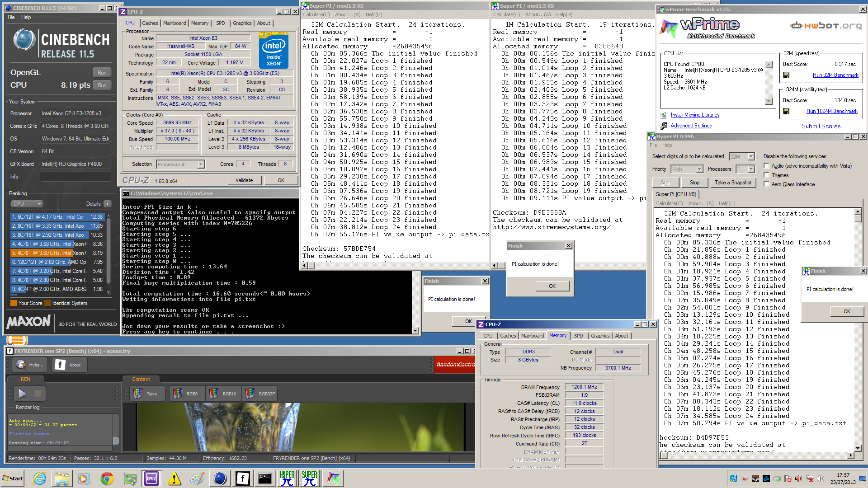Open the Hyper PI digits 32M dropdown
The width and height of the screenshot is (868, 488).
point(751,156)
